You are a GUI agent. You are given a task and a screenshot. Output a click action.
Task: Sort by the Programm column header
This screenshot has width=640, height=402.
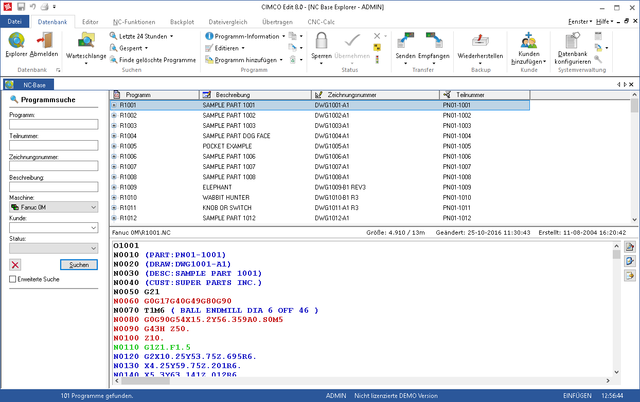tap(155, 95)
